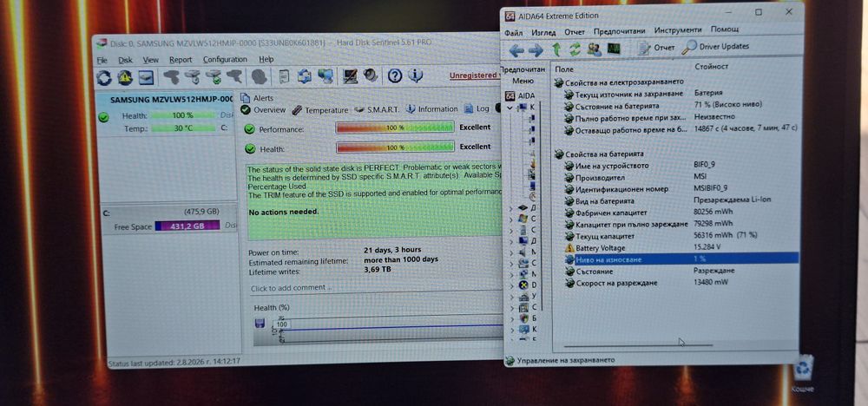Click AIDA64 back arrow button

tap(516, 51)
